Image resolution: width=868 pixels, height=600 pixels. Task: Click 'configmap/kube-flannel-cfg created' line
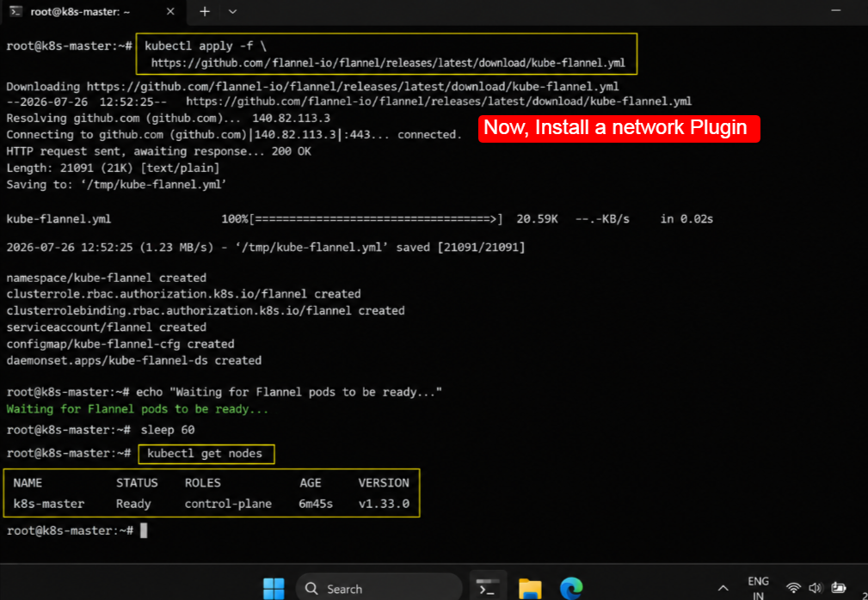pyautogui.click(x=120, y=344)
